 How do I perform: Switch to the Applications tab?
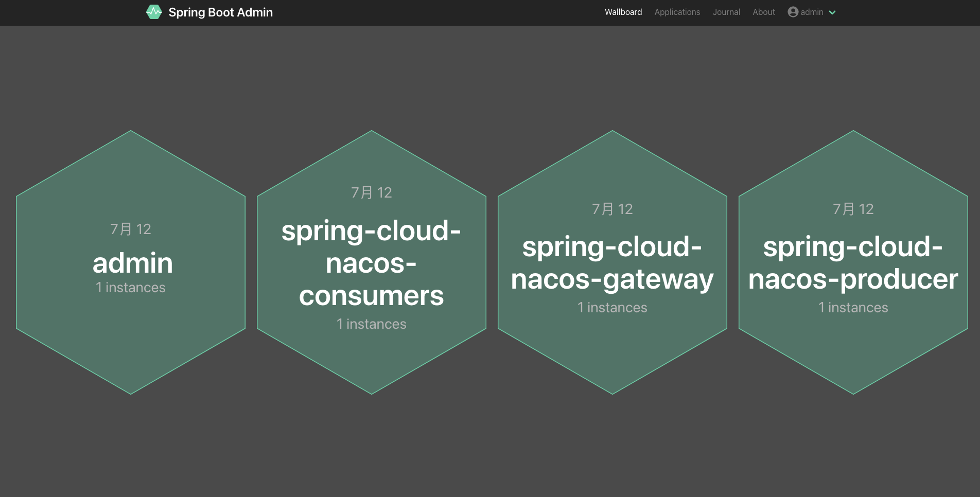pyautogui.click(x=677, y=12)
